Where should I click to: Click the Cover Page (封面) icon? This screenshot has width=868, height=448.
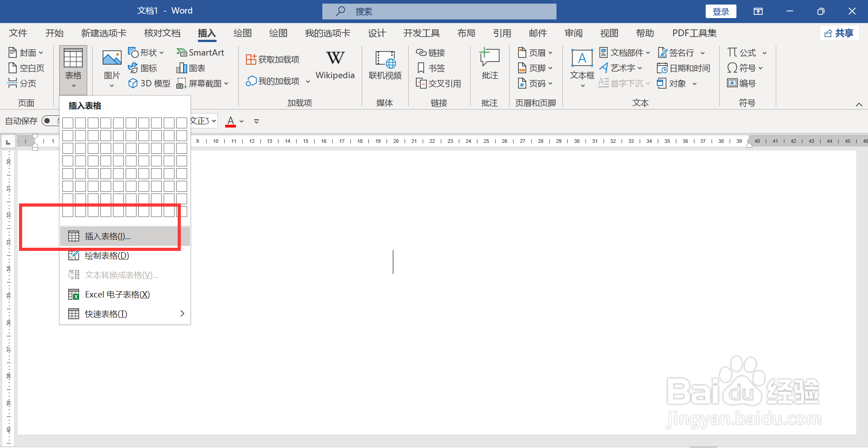tap(13, 53)
